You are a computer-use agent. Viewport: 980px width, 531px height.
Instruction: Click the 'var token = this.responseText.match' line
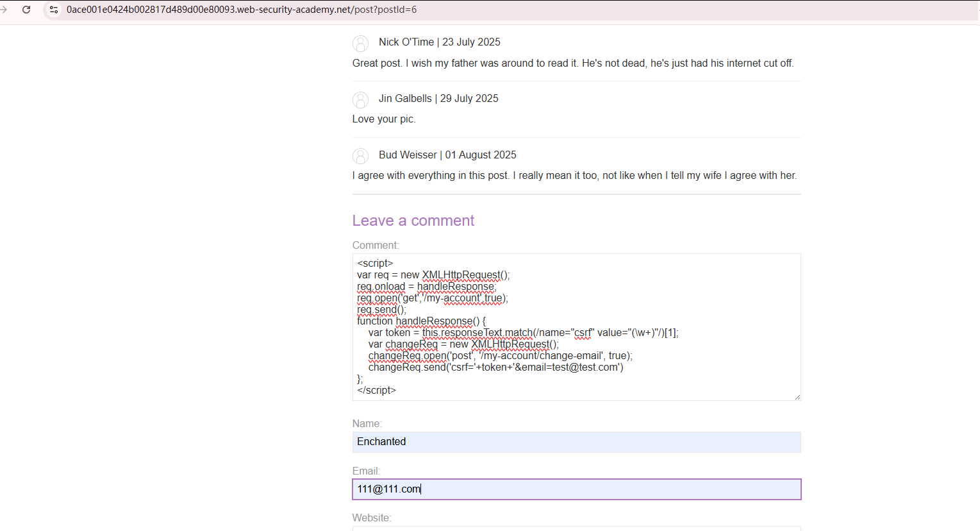coord(523,332)
